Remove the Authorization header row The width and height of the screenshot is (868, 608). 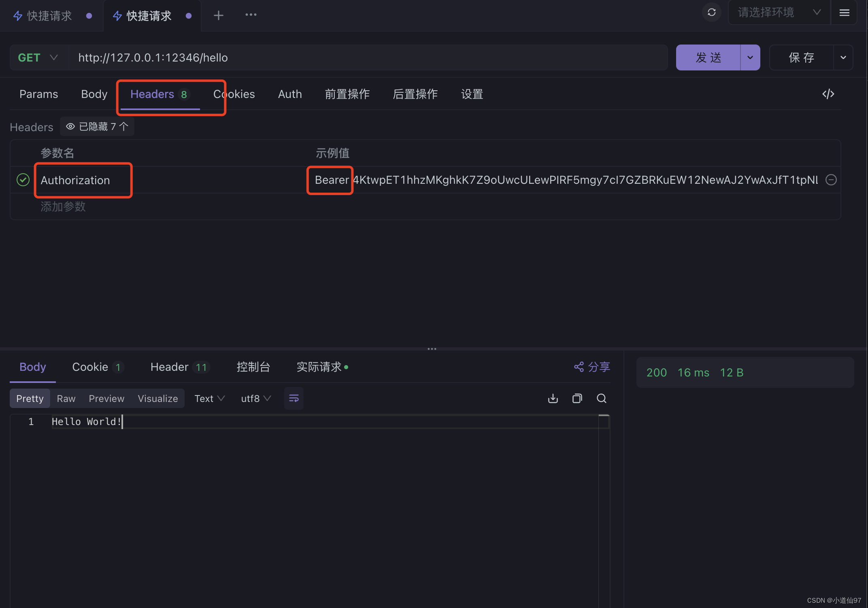[831, 180]
